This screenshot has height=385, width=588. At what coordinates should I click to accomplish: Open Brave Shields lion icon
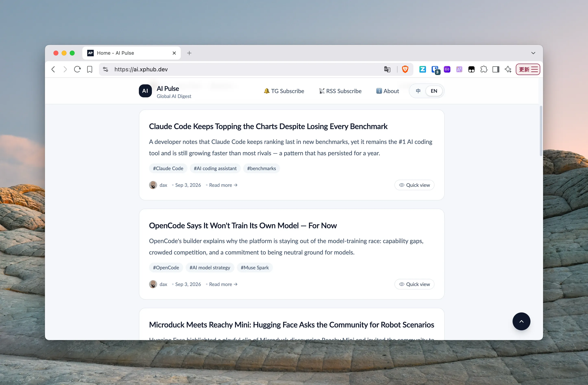click(x=405, y=69)
